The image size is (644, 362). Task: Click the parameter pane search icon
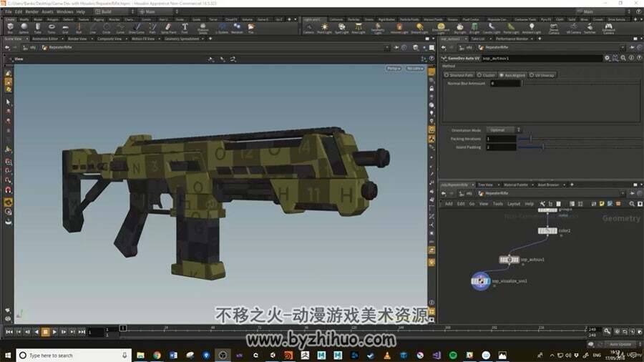(623, 58)
